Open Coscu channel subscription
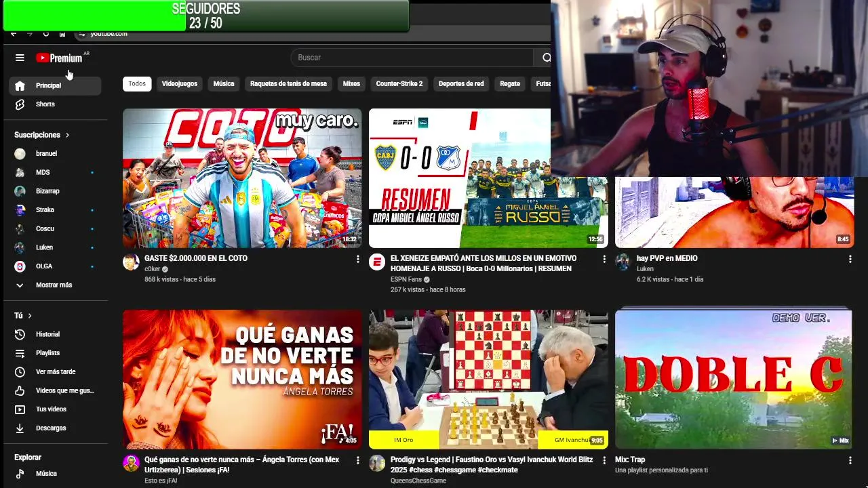Image resolution: width=868 pixels, height=488 pixels. (x=55, y=228)
